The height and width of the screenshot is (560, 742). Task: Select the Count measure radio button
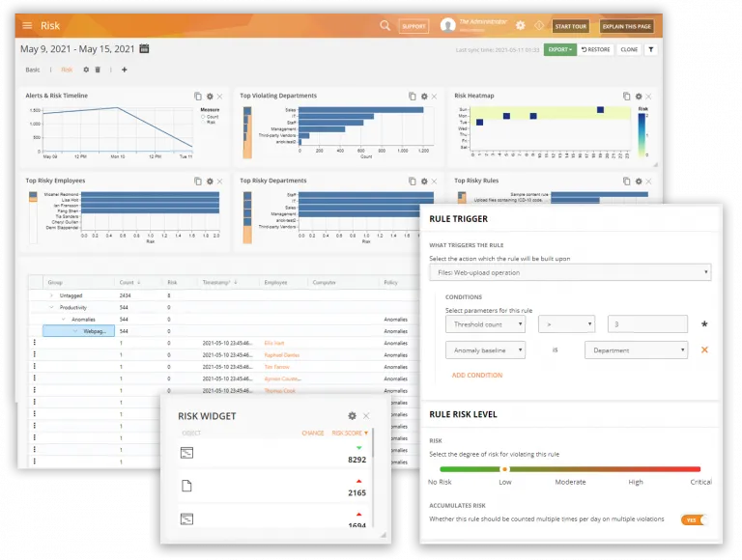click(x=203, y=117)
